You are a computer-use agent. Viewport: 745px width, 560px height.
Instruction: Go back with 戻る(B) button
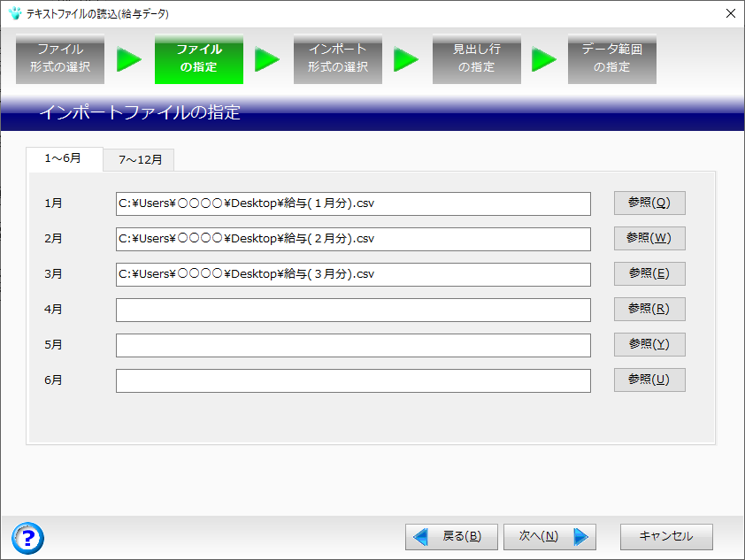coord(451,536)
